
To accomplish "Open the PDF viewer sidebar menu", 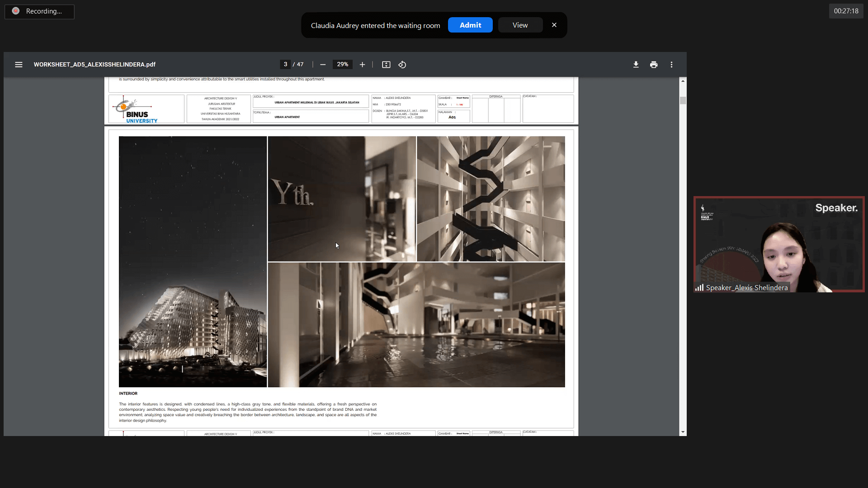I will click(x=19, y=65).
